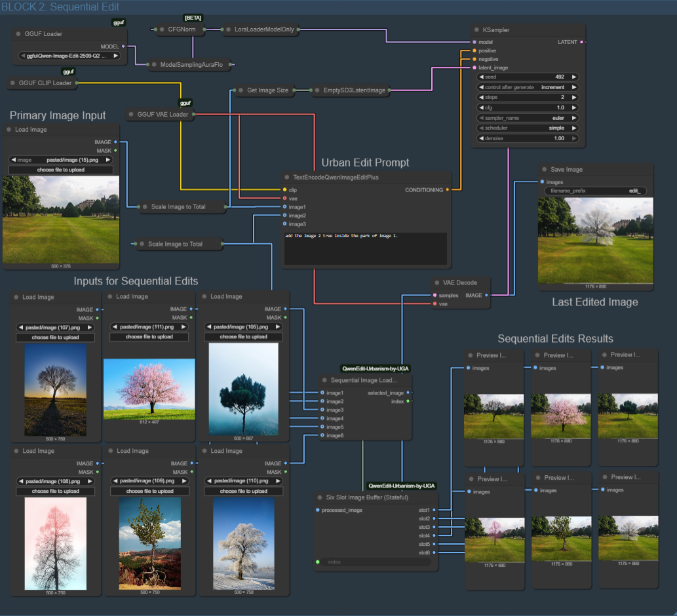This screenshot has width=677, height=616.
Task: Click the prompt text box in the TextEncodeQwenImageEditPlus node
Action: click(x=366, y=248)
